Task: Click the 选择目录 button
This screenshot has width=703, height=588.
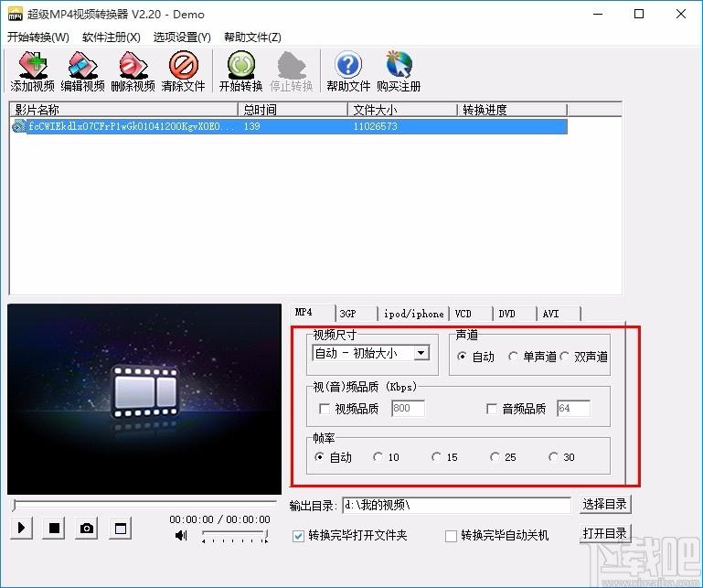Action: pyautogui.click(x=605, y=504)
